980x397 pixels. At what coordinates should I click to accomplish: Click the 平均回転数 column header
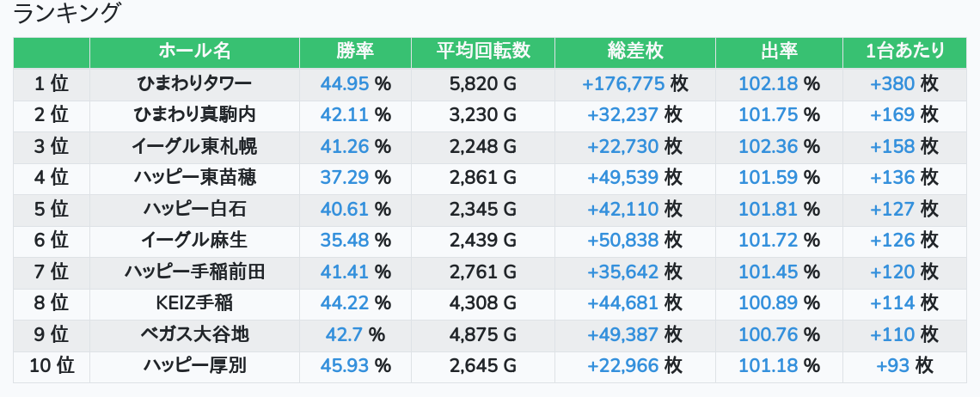pyautogui.click(x=482, y=52)
